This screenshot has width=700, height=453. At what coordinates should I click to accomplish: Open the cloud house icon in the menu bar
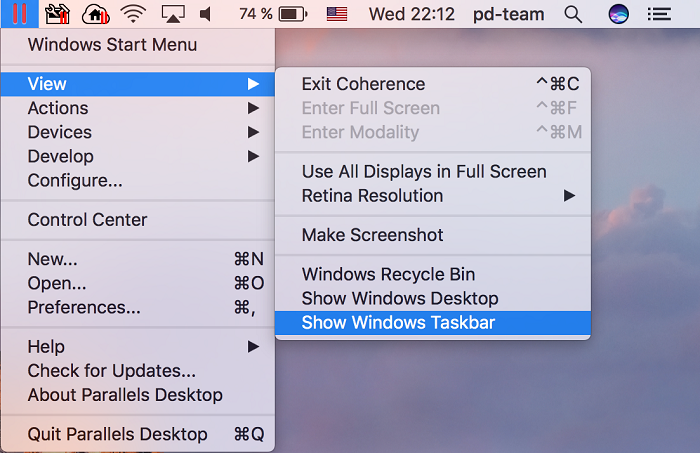(x=96, y=14)
